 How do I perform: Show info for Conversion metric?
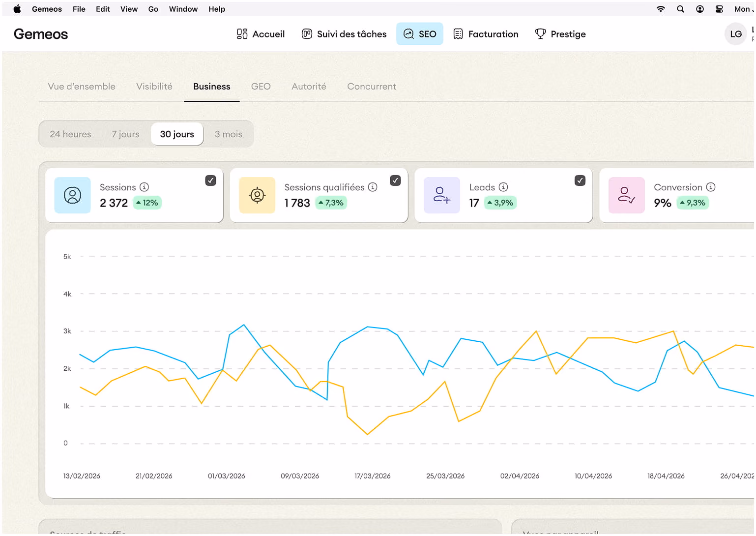[x=711, y=187]
